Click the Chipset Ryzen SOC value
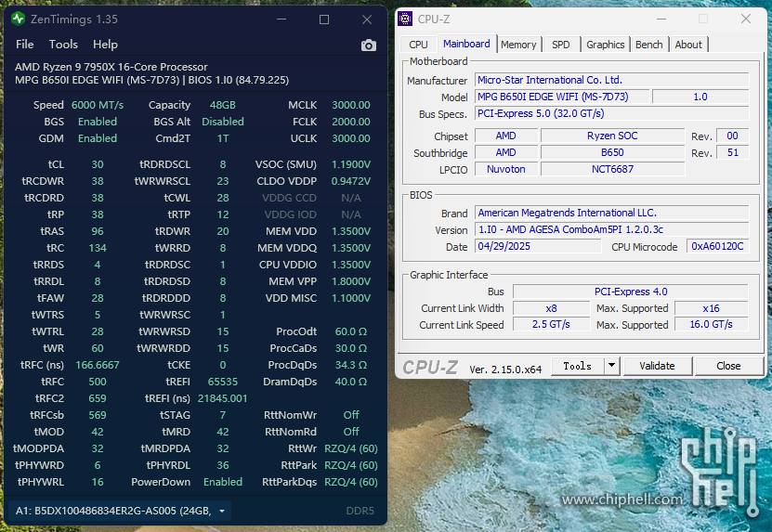Screen dimensions: 772x532 [x=612, y=136]
